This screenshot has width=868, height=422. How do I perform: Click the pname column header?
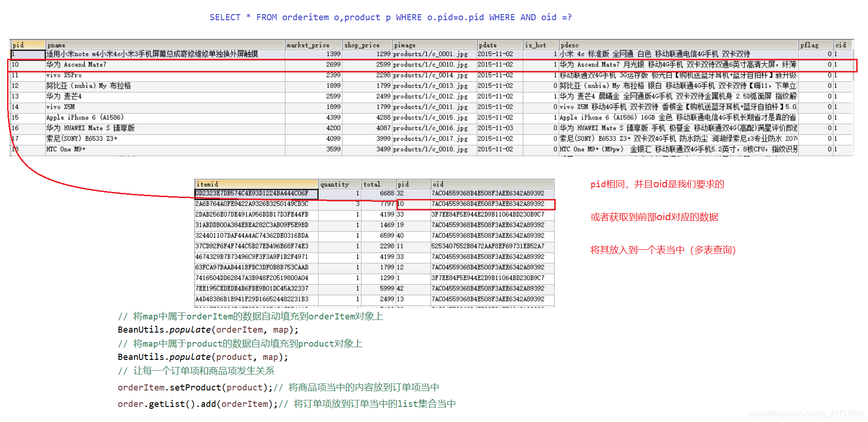(x=165, y=45)
